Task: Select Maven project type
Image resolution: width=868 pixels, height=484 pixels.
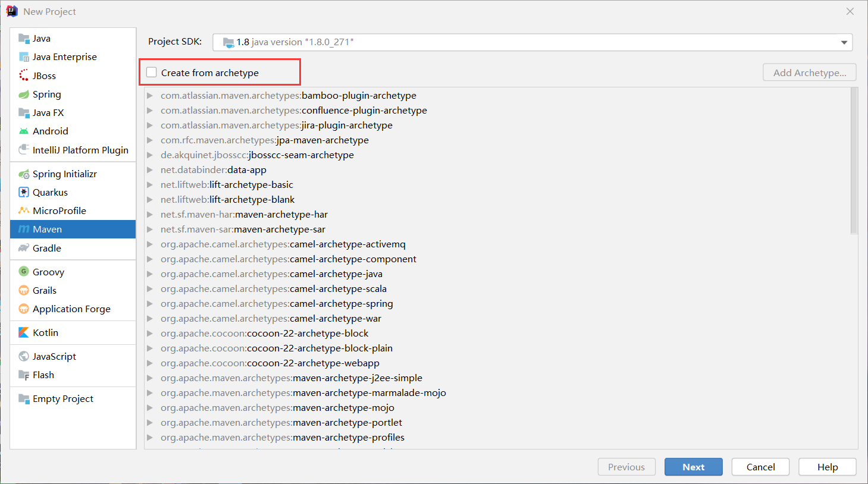Action: tap(73, 229)
